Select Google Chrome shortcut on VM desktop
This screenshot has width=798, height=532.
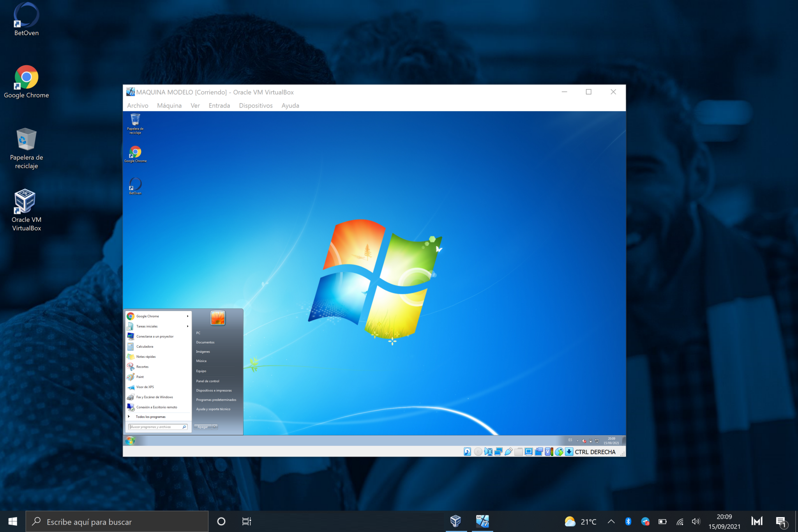(x=135, y=154)
